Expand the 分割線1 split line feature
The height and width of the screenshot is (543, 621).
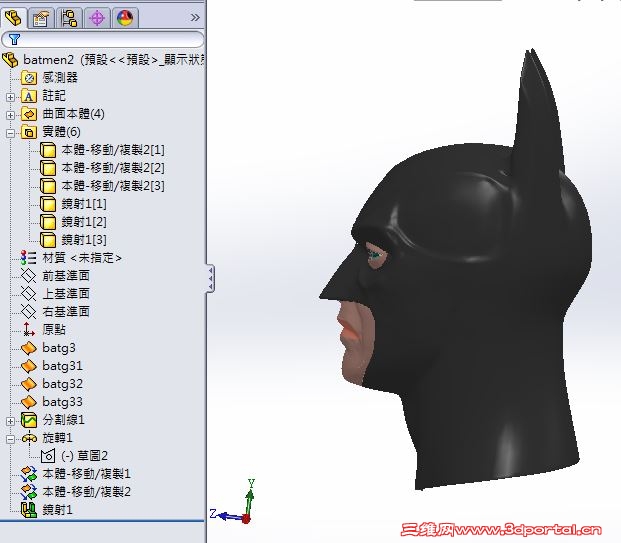(10, 421)
